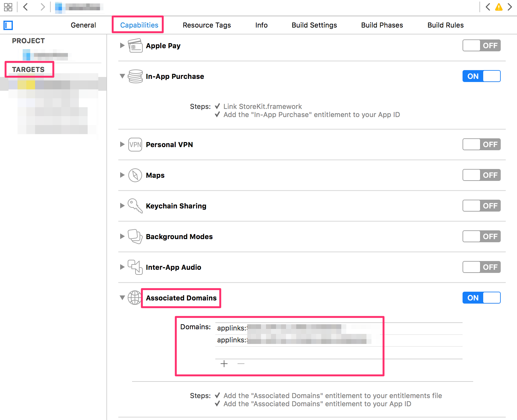
Task: Click the Associated Domains globe icon
Action: tap(135, 298)
